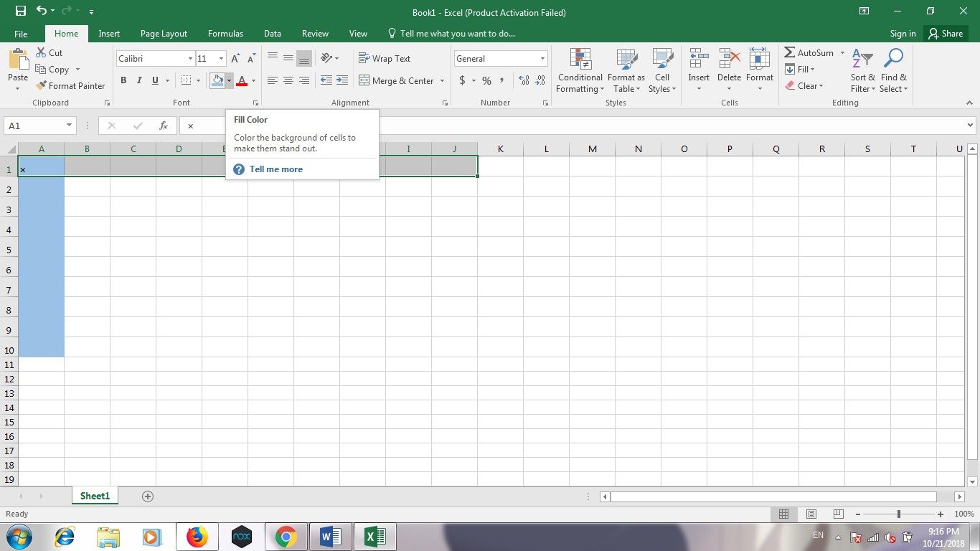
Task: Click the zoom in plus button
Action: [x=941, y=514]
